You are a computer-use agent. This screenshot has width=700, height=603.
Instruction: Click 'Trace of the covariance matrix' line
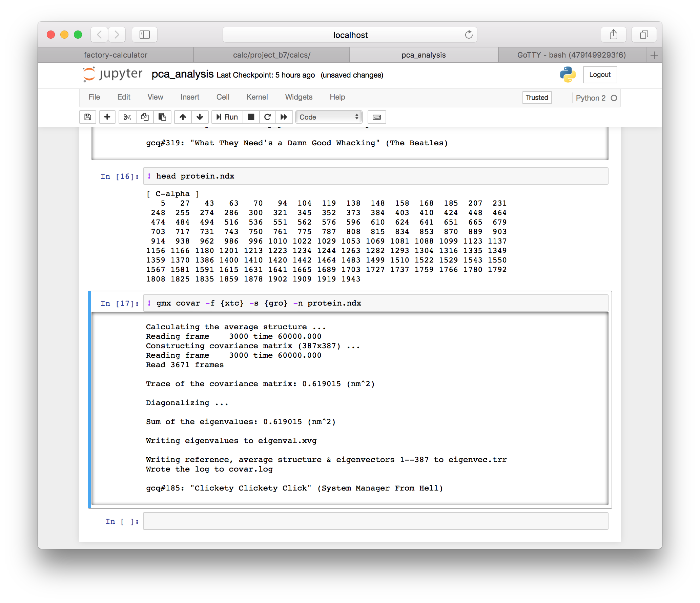click(260, 384)
